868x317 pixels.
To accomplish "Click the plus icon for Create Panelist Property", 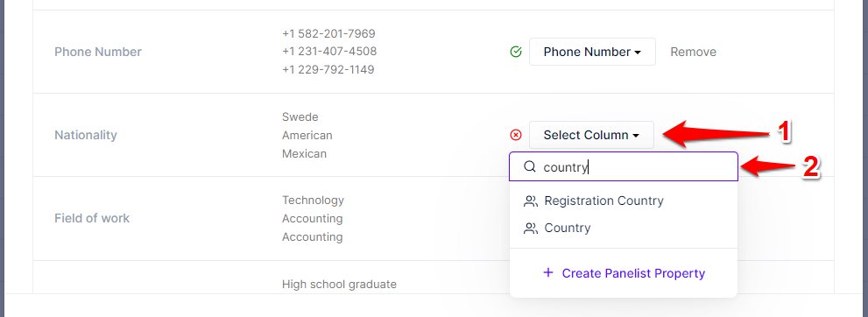I will point(548,272).
